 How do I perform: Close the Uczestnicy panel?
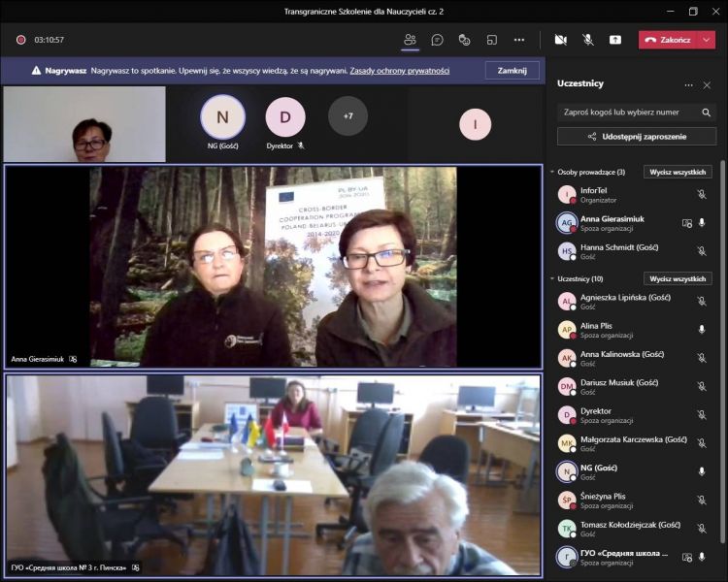[x=708, y=84]
